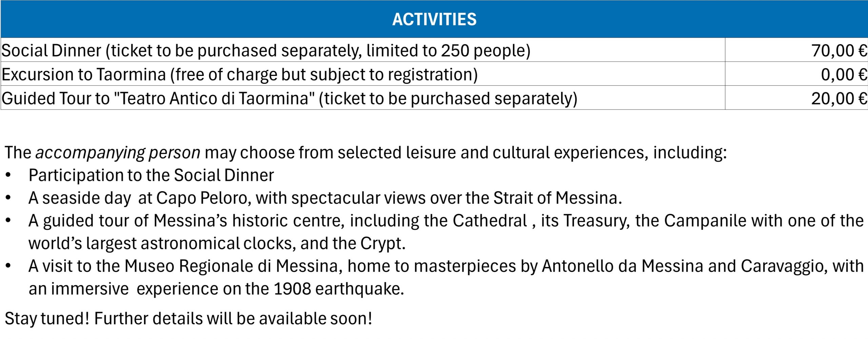This screenshot has height=341, width=868.
Task: Click the bullet before "A guided tour"
Action: pyautogui.click(x=8, y=221)
